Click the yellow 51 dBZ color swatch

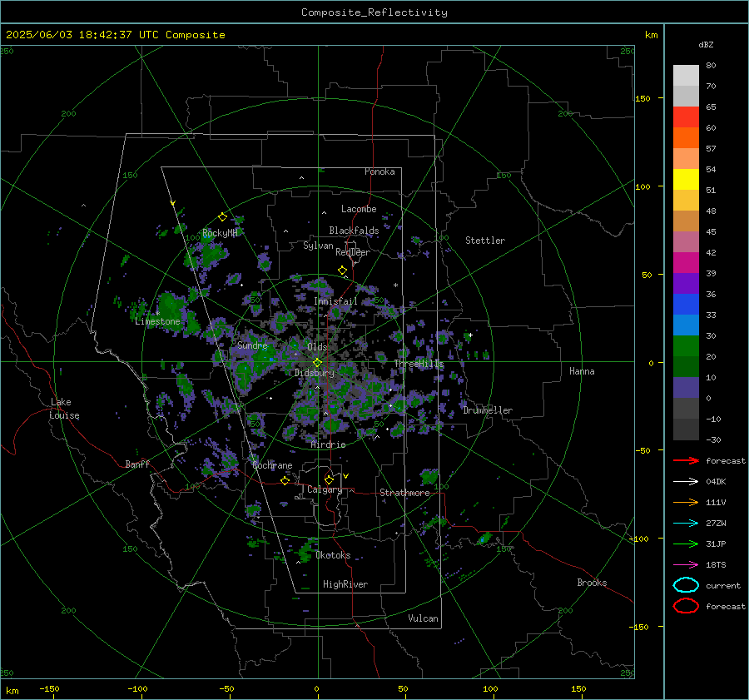tap(686, 180)
